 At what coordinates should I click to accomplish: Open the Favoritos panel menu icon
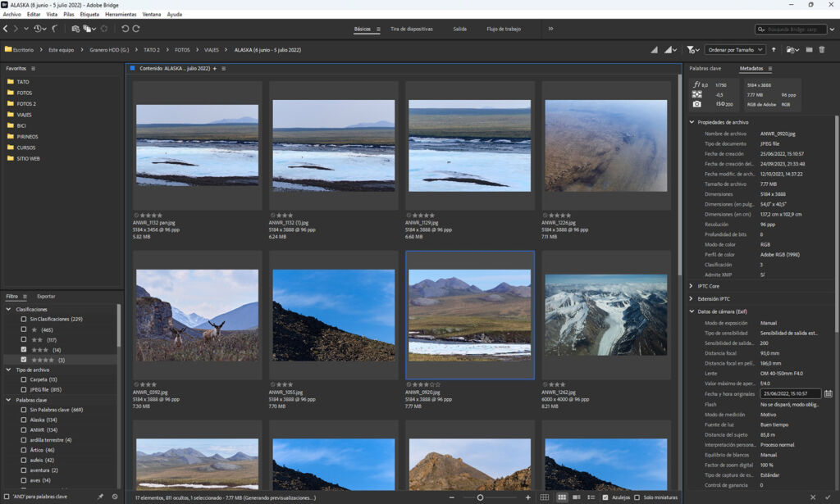pyautogui.click(x=33, y=69)
